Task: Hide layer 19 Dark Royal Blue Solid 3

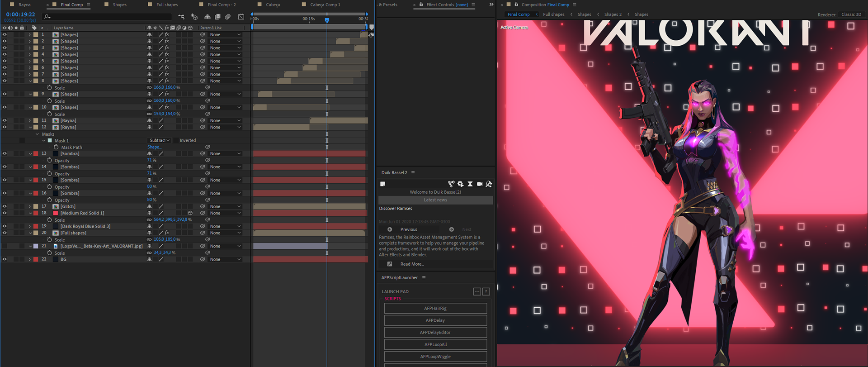Action: click(x=5, y=226)
